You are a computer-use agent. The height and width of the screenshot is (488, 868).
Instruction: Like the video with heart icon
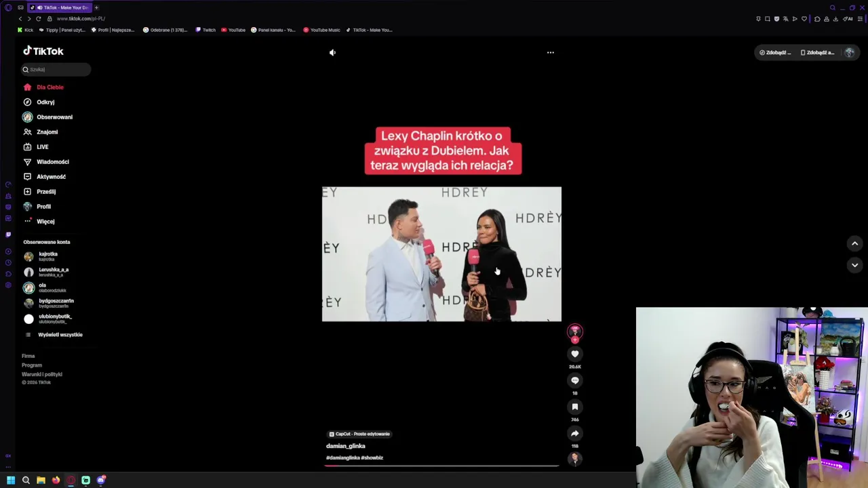pos(575,354)
